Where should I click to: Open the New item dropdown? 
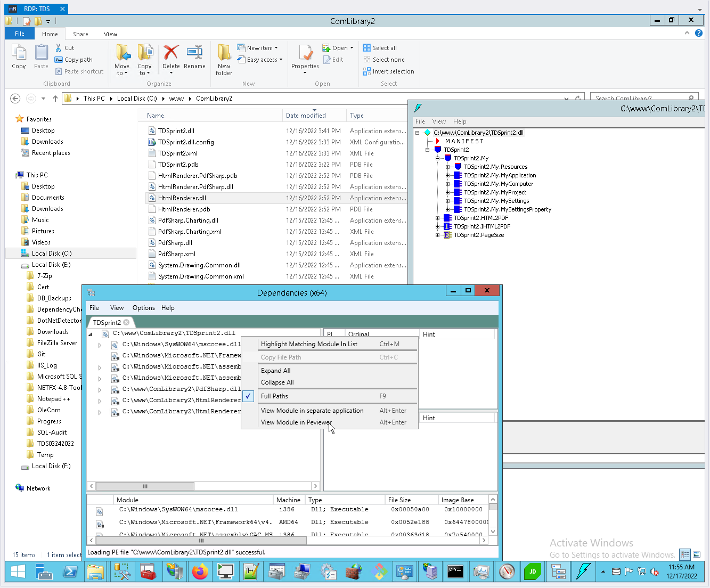point(262,48)
